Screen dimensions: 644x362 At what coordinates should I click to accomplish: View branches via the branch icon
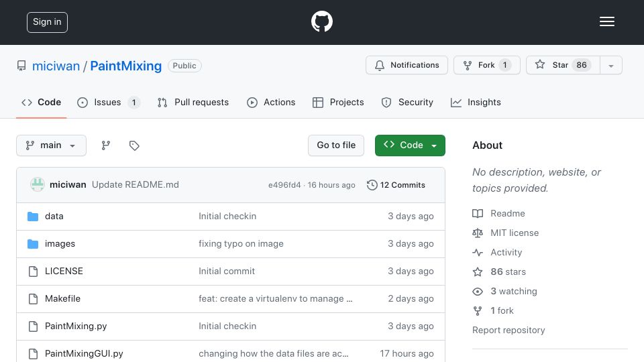pos(106,145)
